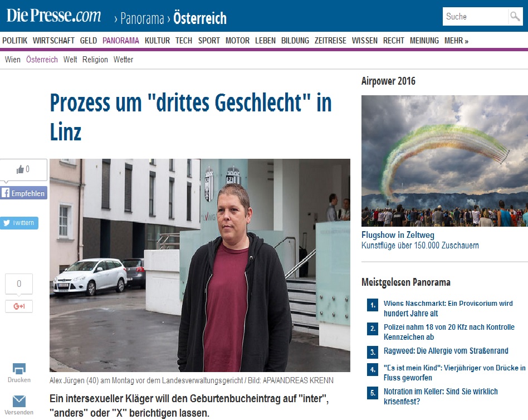Print article using Drucken icon
This screenshot has width=528, height=420.
click(x=19, y=373)
